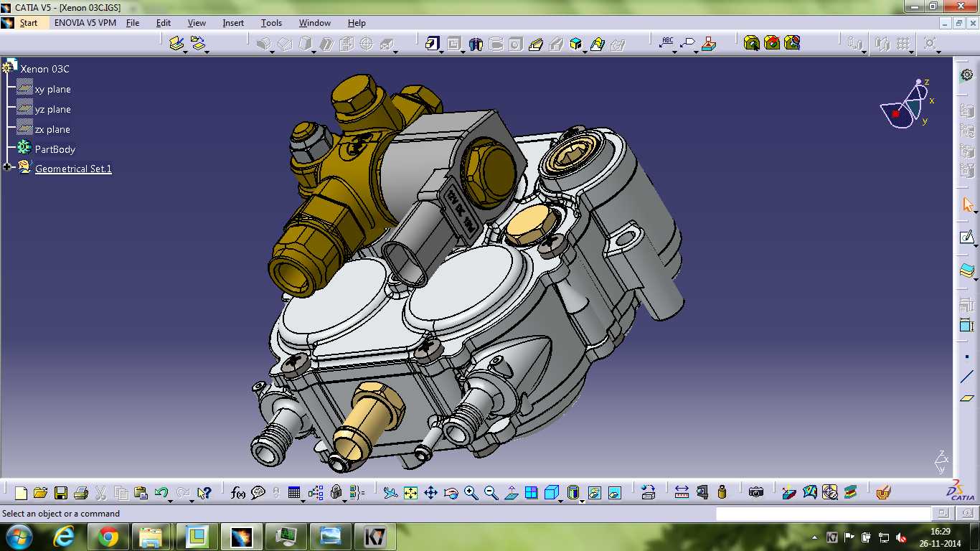Toggle Swap Visible Space
This screenshot has height=551, width=980.
tap(615, 493)
